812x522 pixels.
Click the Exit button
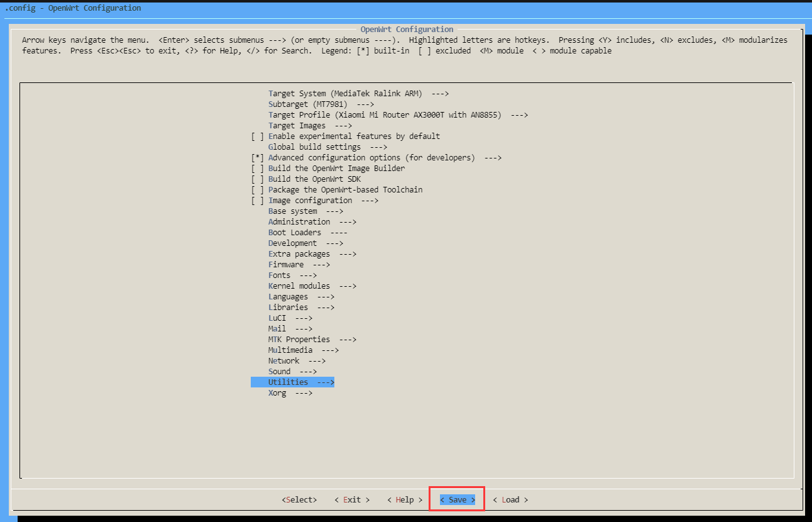coord(352,500)
